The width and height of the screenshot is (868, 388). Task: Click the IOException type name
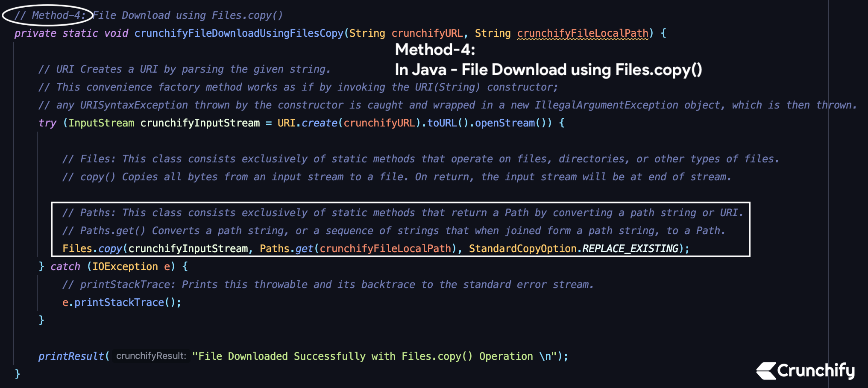(x=125, y=267)
